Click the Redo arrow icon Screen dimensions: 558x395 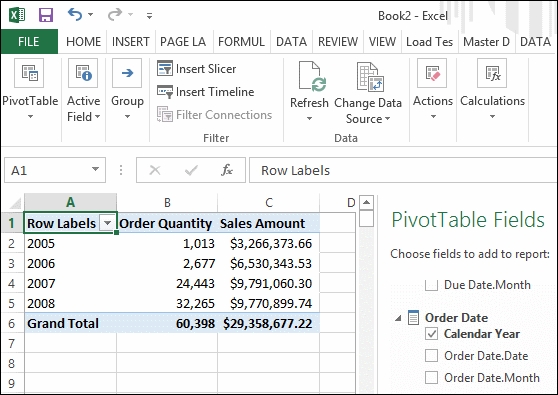(x=115, y=14)
